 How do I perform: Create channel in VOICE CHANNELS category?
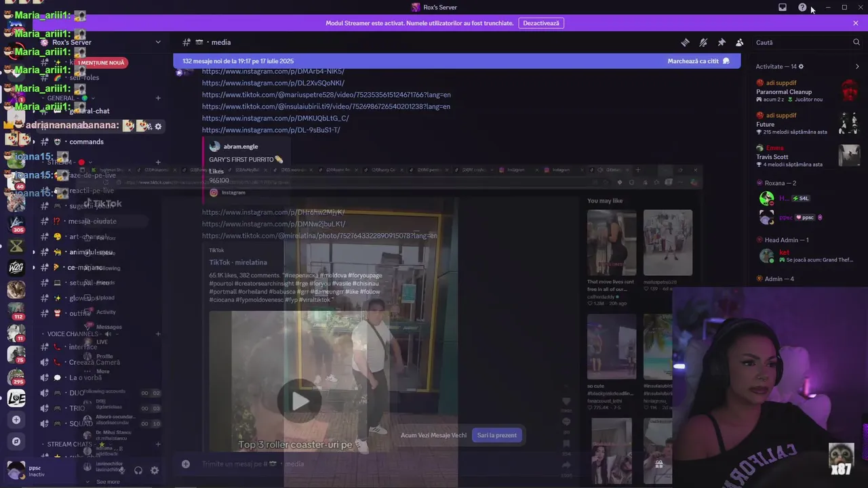point(158,334)
